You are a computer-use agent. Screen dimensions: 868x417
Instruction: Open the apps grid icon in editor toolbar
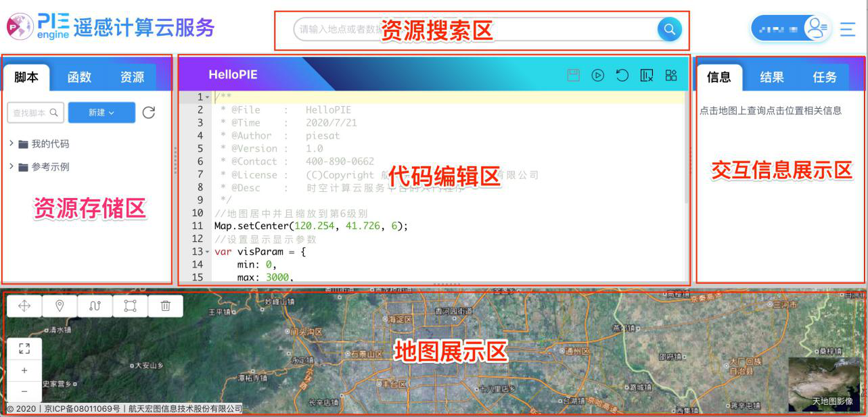tap(671, 75)
